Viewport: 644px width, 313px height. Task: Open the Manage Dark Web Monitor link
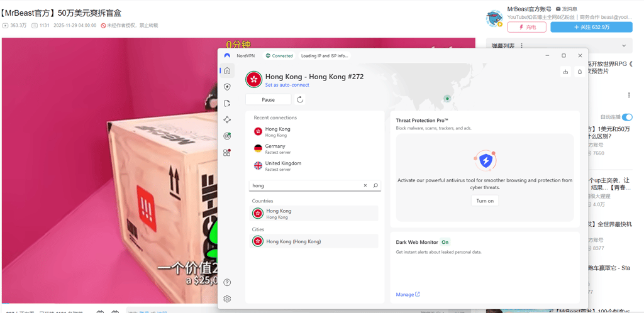(x=408, y=295)
